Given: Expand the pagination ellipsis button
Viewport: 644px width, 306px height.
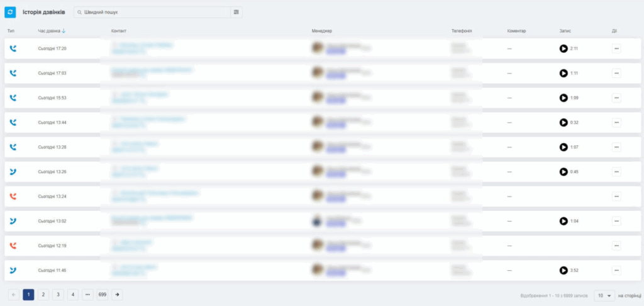Looking at the screenshot, I should click(x=87, y=294).
